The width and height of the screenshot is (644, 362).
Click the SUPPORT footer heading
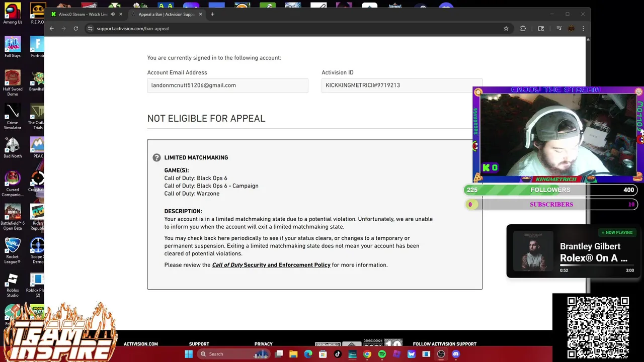coord(199,344)
